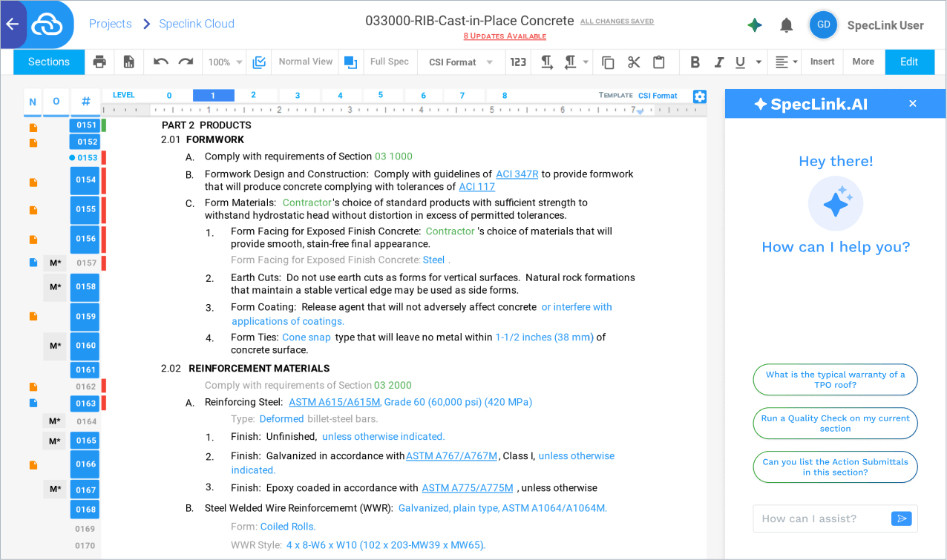This screenshot has width=947, height=560.
Task: Go back using the arrow button
Action: 12,24
